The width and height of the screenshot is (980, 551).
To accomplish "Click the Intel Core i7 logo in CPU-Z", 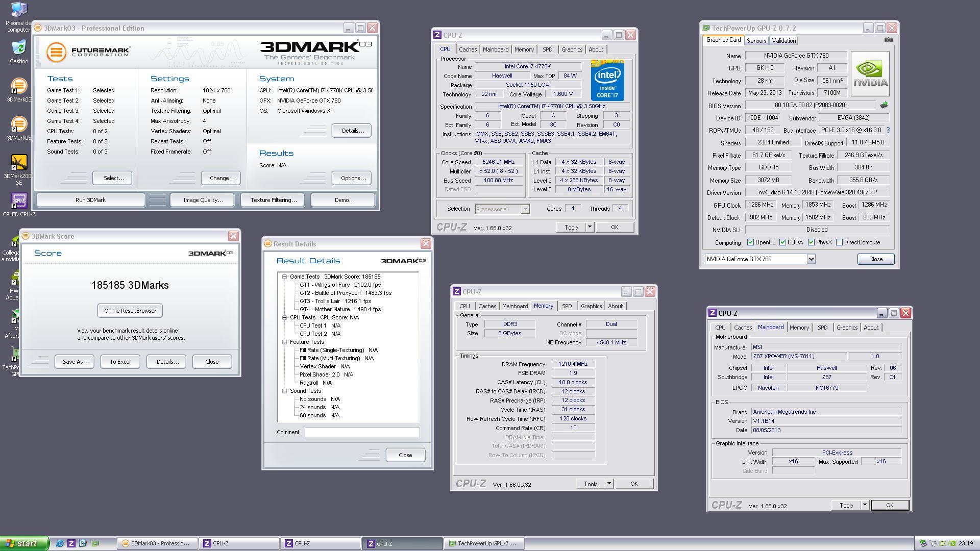I will click(607, 80).
